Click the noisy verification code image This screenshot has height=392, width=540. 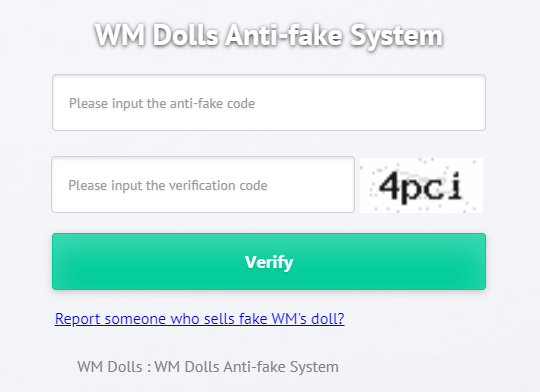point(421,185)
